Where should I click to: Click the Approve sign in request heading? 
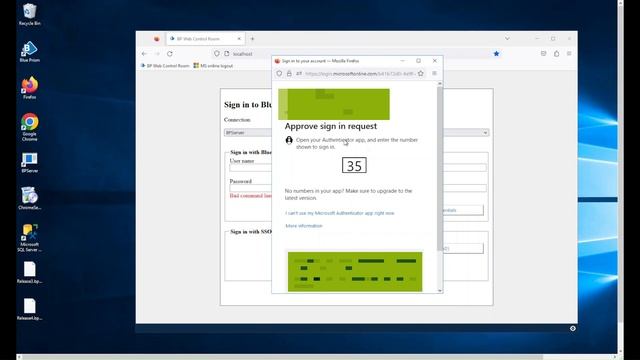[x=331, y=126]
